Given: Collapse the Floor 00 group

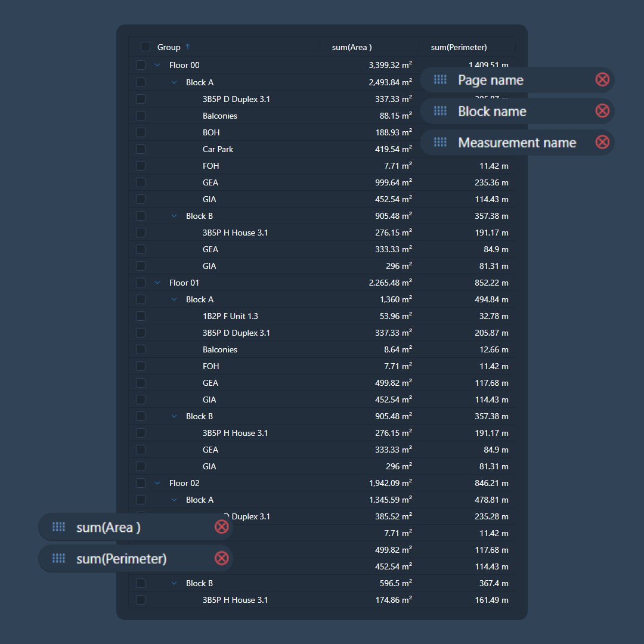Looking at the screenshot, I should click(x=157, y=66).
